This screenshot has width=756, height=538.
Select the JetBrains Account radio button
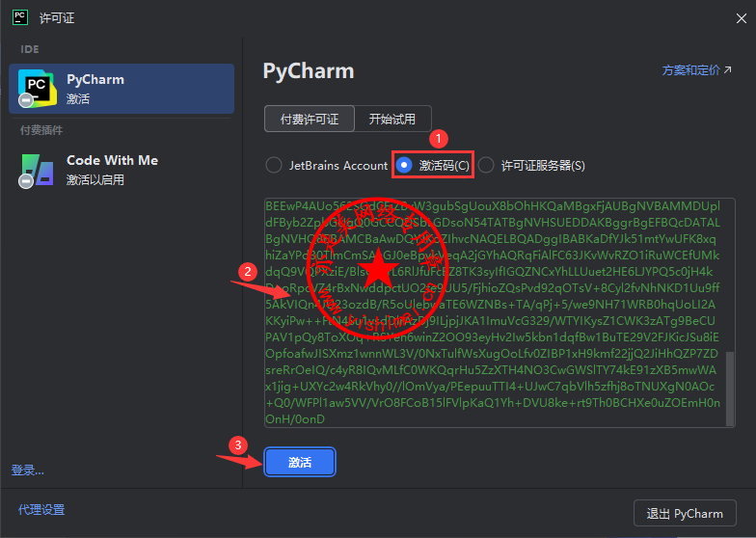coord(274,166)
